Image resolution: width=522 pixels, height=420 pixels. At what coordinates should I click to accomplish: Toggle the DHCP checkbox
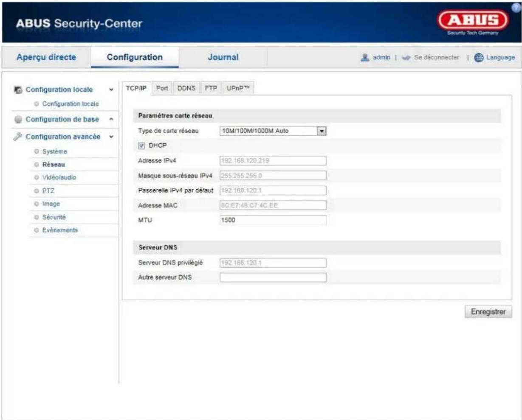click(x=141, y=146)
